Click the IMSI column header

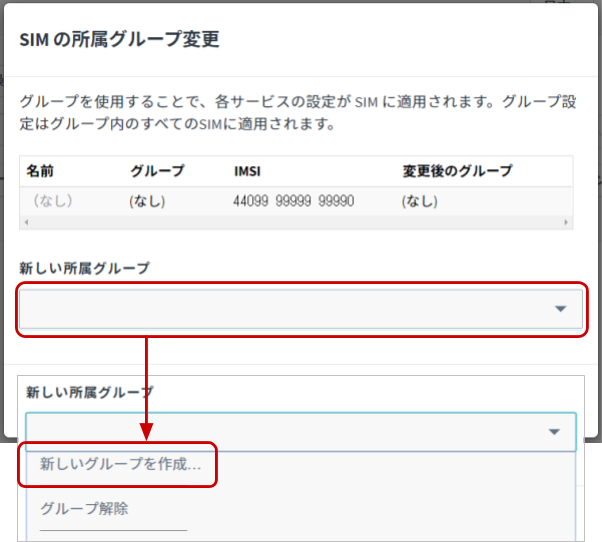(x=248, y=171)
